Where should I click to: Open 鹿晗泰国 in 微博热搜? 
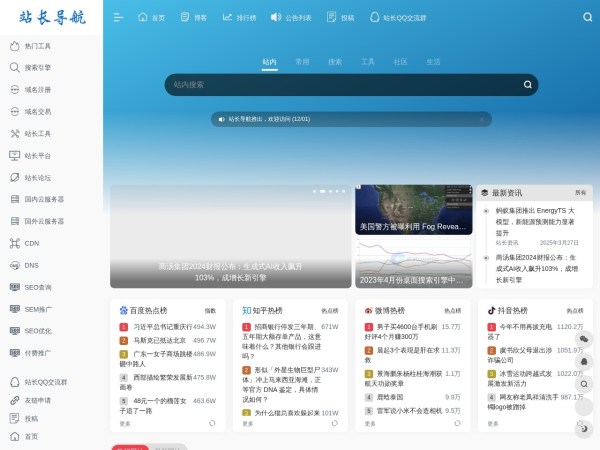(390, 397)
